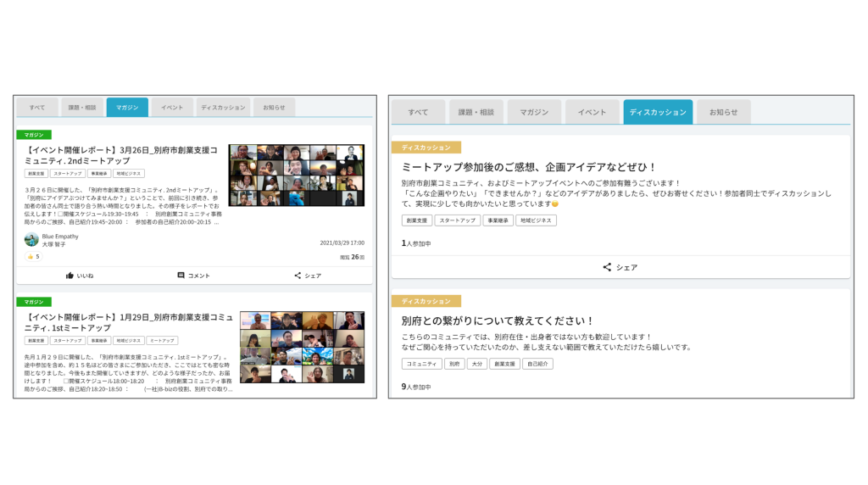
Task: Open ミートアップ参加後のご感想 discussion title
Action: point(529,167)
